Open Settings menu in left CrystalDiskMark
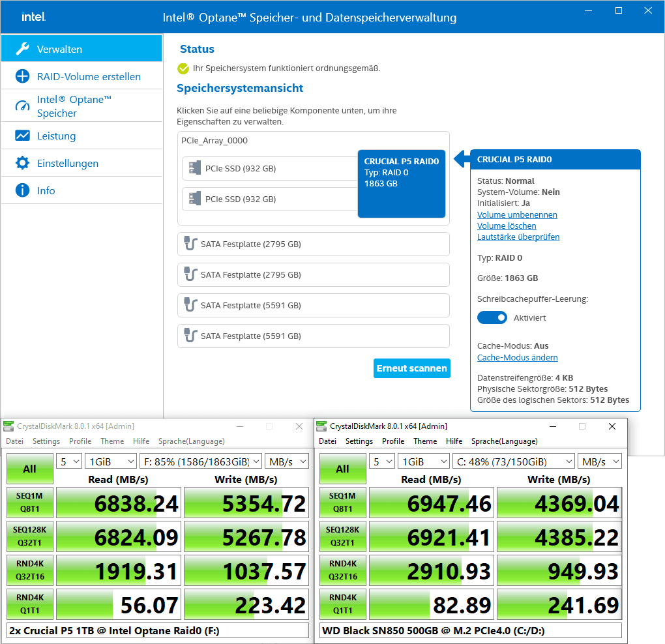This screenshot has height=644, width=665. coord(46,441)
